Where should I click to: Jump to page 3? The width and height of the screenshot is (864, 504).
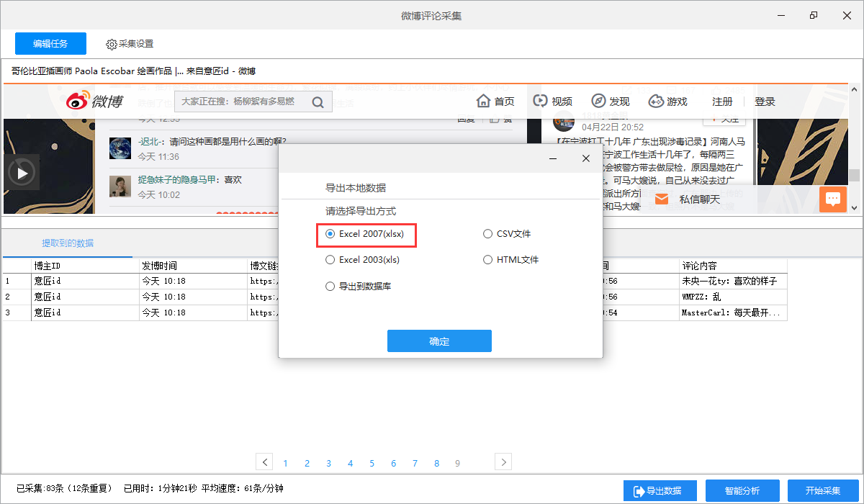pos(329,464)
